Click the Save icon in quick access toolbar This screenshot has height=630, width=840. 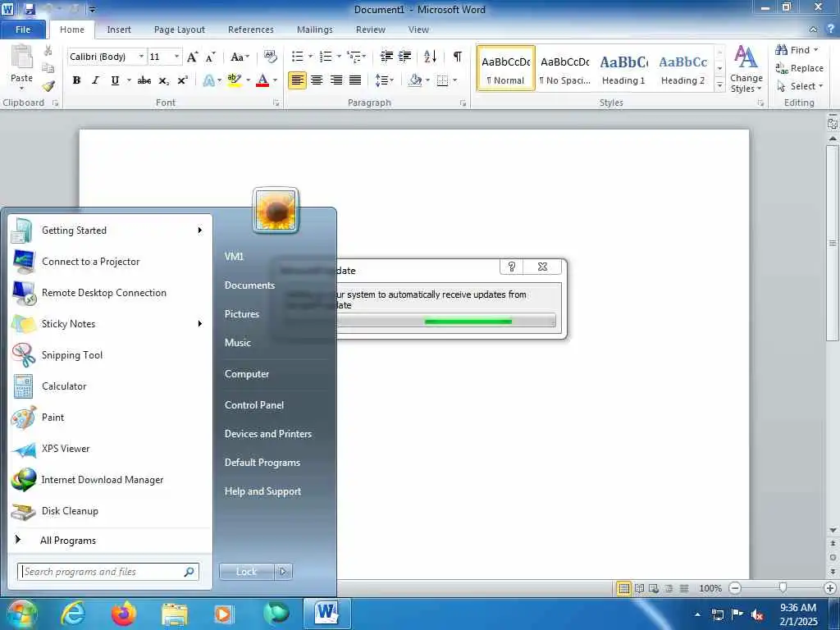(x=30, y=9)
